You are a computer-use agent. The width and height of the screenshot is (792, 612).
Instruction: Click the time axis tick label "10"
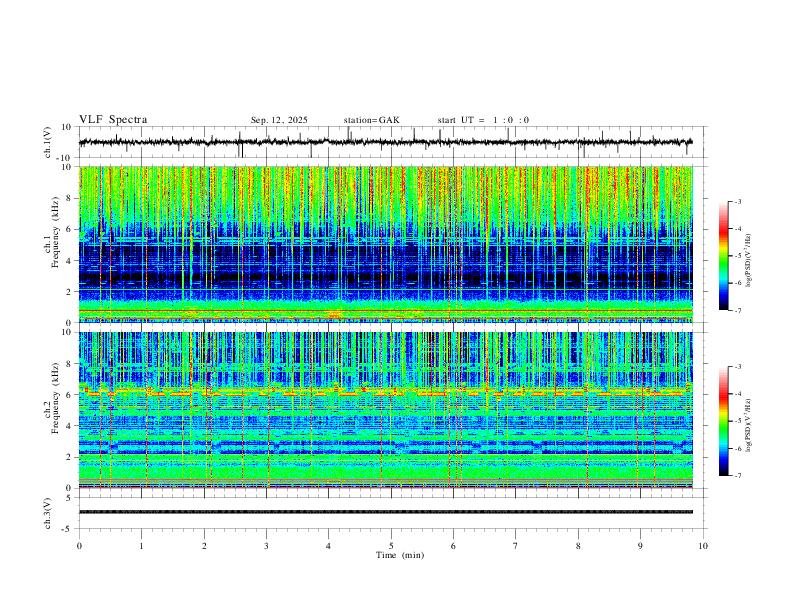703,546
